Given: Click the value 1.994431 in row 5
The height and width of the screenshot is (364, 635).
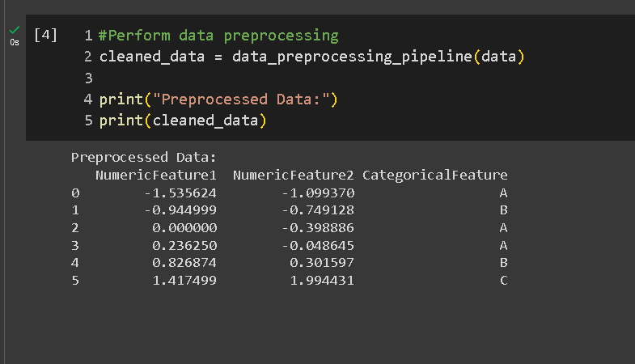Looking at the screenshot, I should tap(322, 280).
